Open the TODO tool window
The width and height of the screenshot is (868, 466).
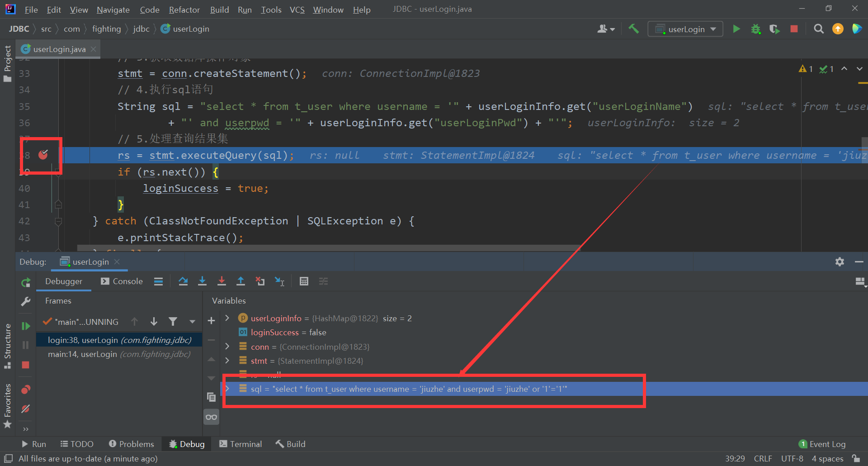click(77, 444)
